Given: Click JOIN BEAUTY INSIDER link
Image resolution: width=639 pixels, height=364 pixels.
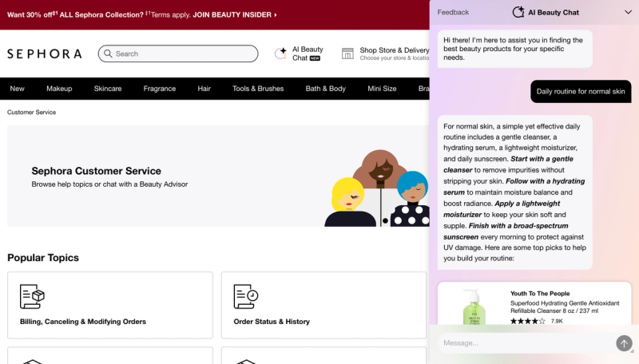Looking at the screenshot, I should coord(234,14).
